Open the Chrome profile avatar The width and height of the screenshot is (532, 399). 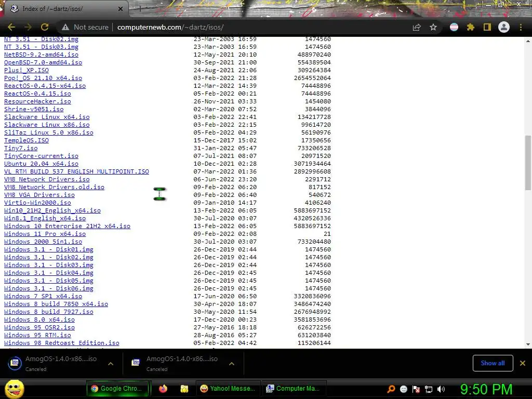[504, 27]
